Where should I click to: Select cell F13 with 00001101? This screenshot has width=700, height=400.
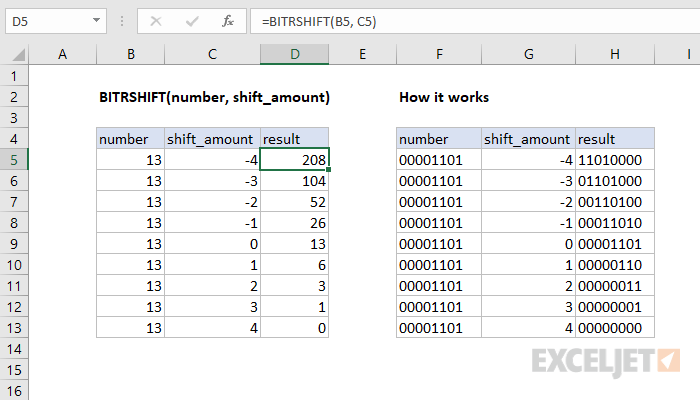point(439,328)
